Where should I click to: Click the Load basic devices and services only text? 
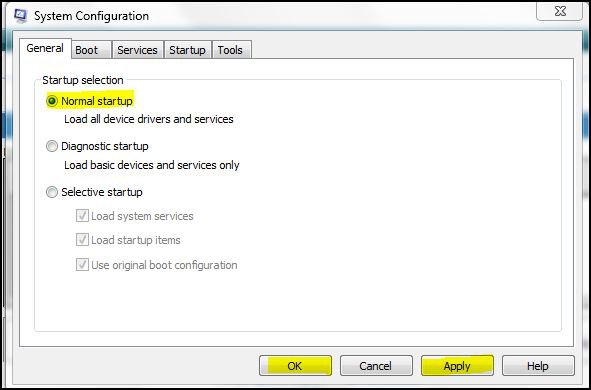click(x=152, y=165)
